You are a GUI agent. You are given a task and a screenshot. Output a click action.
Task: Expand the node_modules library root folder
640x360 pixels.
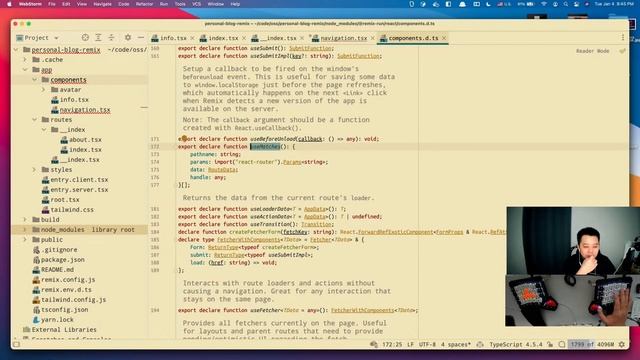pos(25,229)
